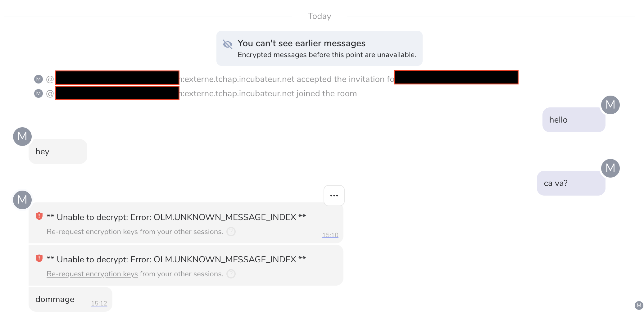Open the message options ellipsis menu
644x321 pixels.
click(334, 195)
